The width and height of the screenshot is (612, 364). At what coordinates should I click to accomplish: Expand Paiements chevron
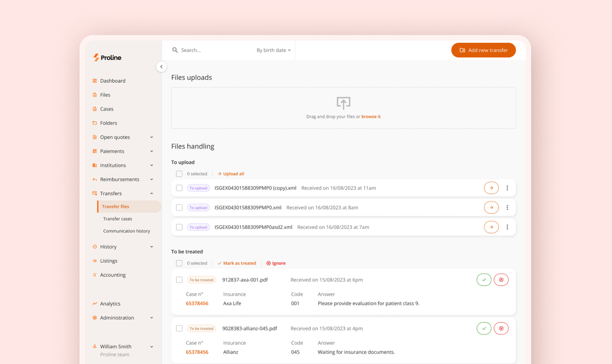[151, 151]
